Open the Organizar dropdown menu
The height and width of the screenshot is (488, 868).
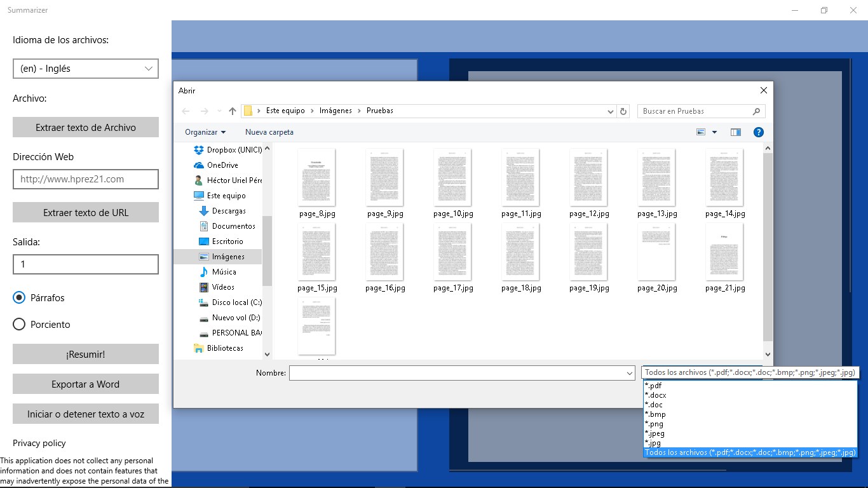click(x=205, y=132)
